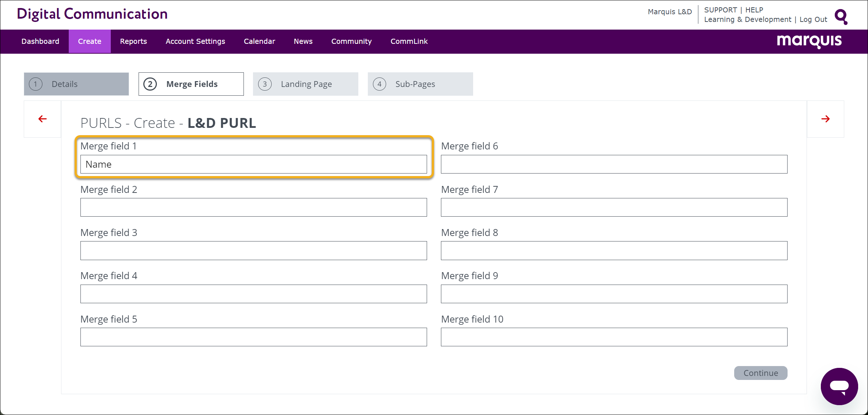Click the red forward arrow
The width and height of the screenshot is (868, 415).
[825, 119]
